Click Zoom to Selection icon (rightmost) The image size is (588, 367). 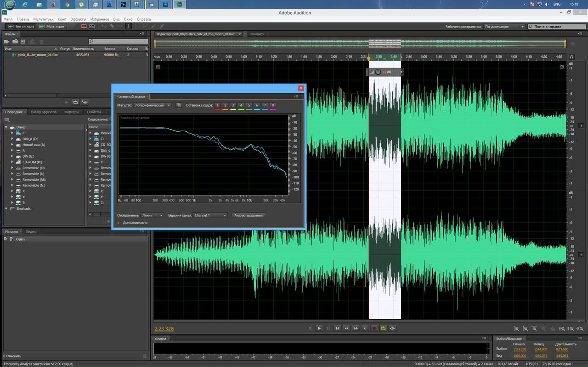(579, 328)
